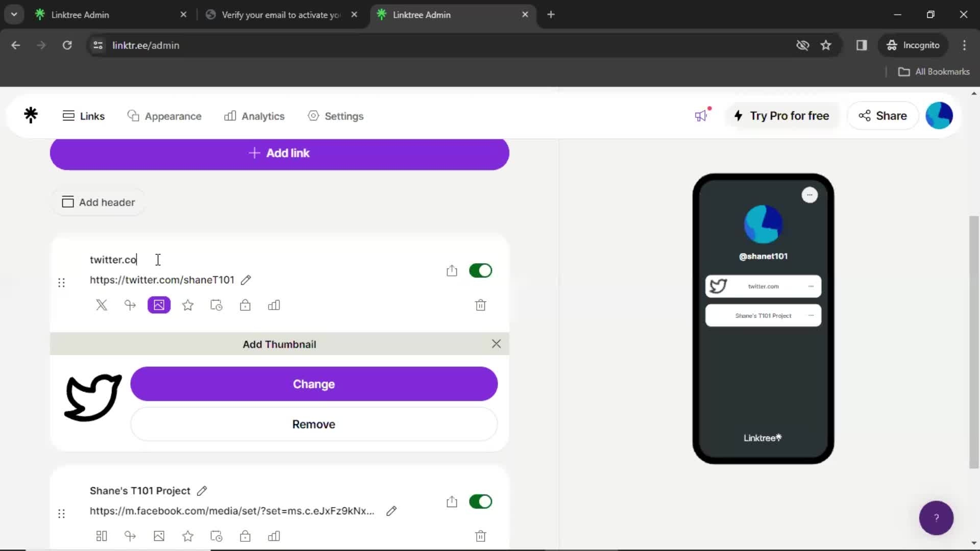Open the Settings tab
The height and width of the screenshot is (551, 980).
pos(335,116)
